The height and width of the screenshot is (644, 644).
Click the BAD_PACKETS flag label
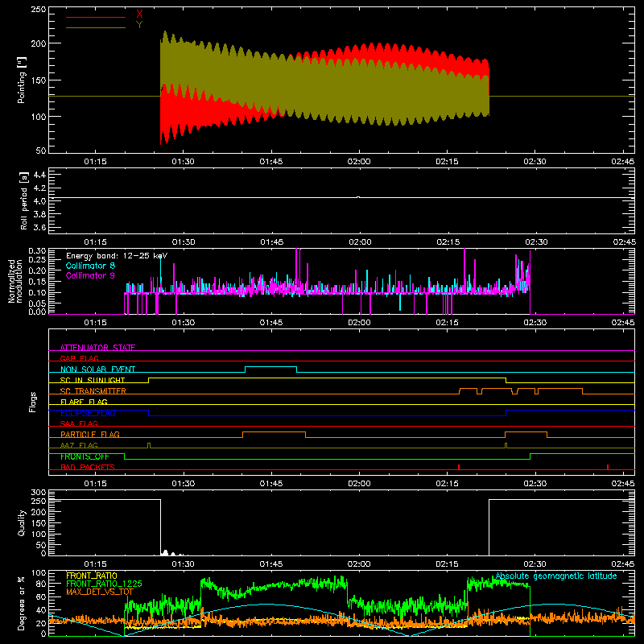click(x=88, y=467)
